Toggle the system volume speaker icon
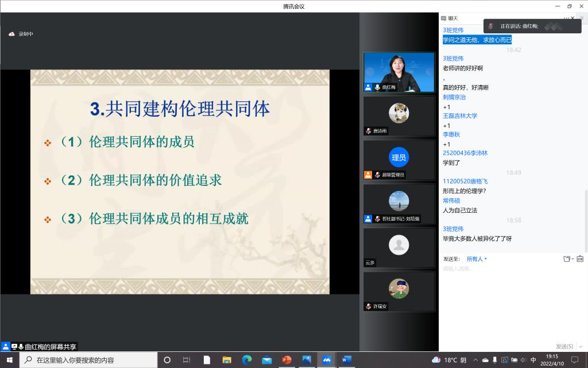Viewport: 588px width, 368px height. tap(523, 360)
